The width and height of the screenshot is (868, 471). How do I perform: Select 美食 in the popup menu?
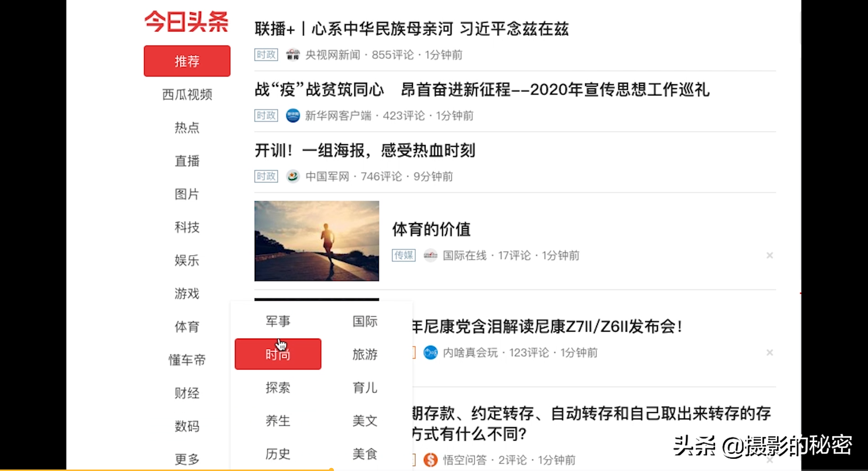(364, 454)
